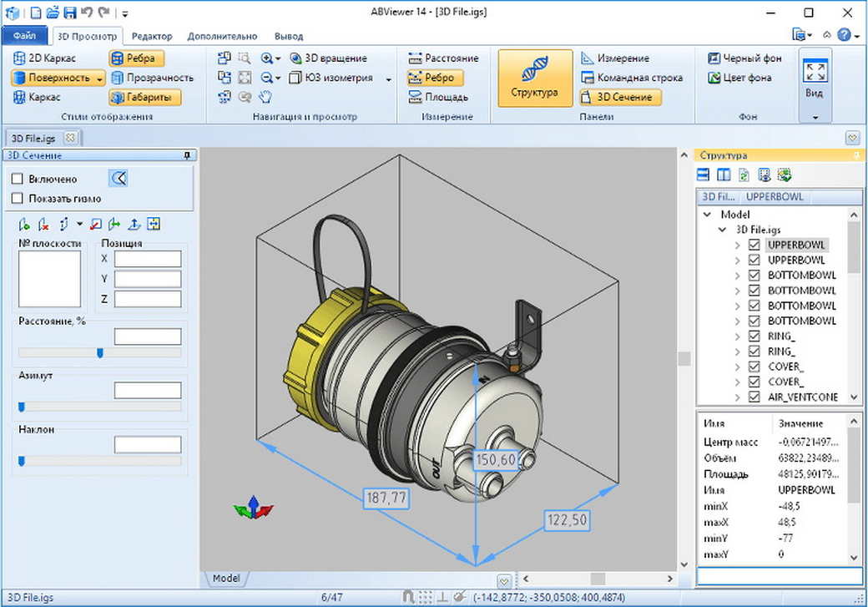Open the Измерение measurement panel
The height and width of the screenshot is (607, 868).
click(x=615, y=58)
